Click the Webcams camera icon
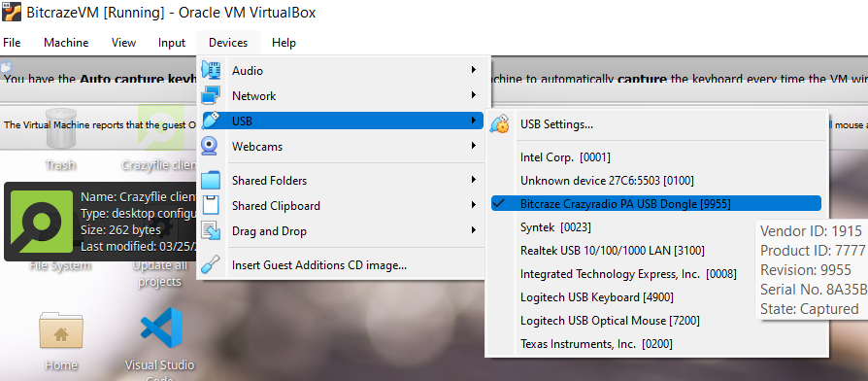The image size is (868, 381). click(x=210, y=146)
